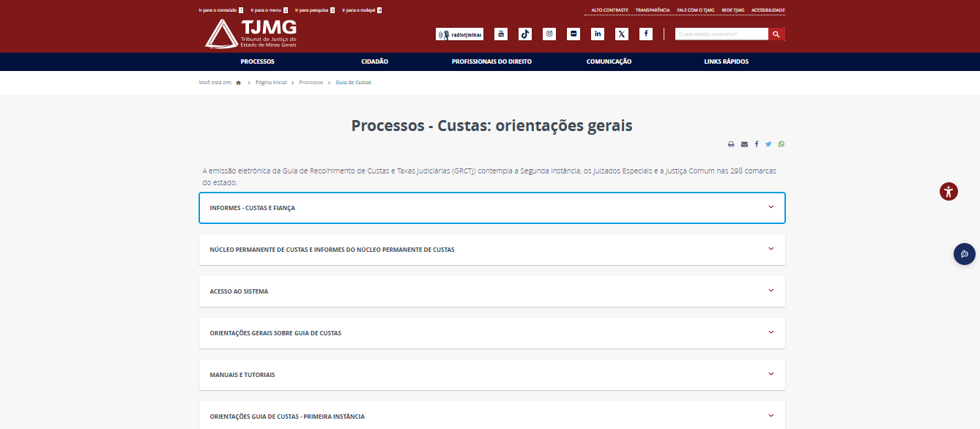Print the page via printer icon
The image size is (980, 429).
[x=731, y=144]
